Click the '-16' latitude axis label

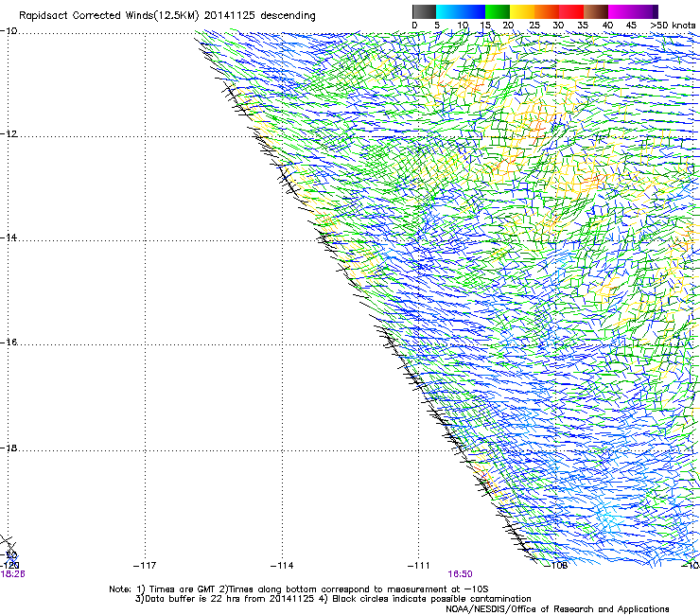(x=9, y=343)
